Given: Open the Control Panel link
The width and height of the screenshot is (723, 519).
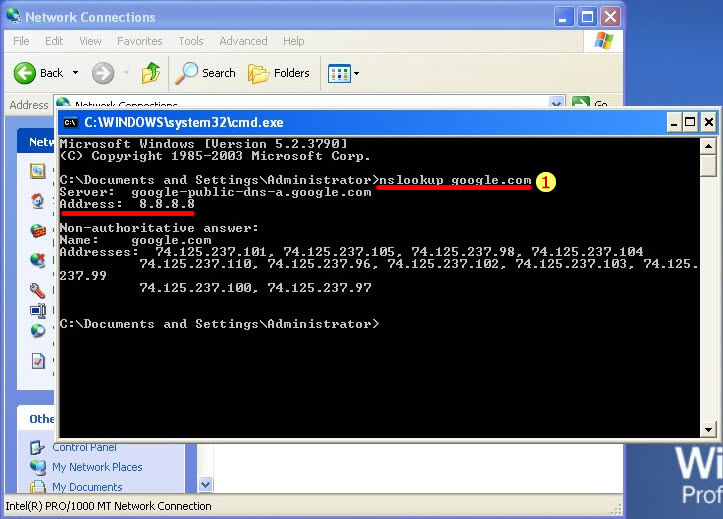Looking at the screenshot, I should 84,447.
